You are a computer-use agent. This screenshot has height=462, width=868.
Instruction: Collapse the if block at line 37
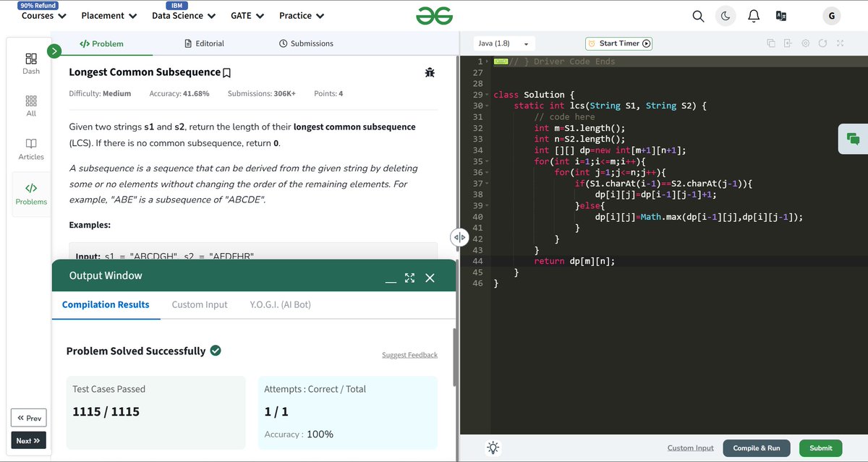(488, 184)
